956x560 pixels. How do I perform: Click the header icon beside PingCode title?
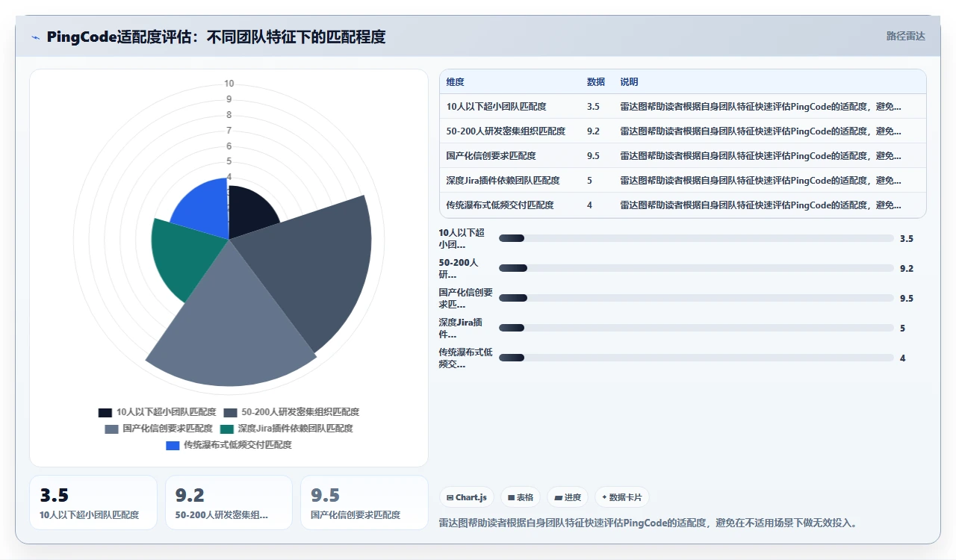36,37
